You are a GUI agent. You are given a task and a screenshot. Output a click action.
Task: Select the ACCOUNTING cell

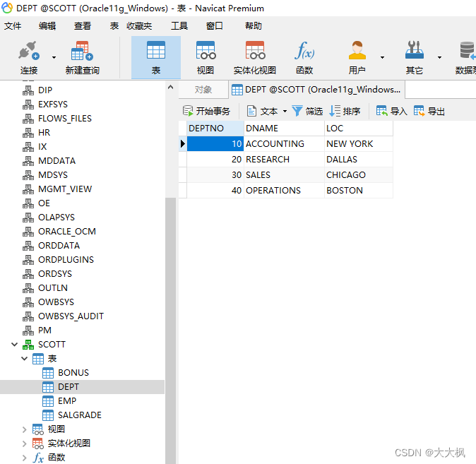[x=284, y=144]
